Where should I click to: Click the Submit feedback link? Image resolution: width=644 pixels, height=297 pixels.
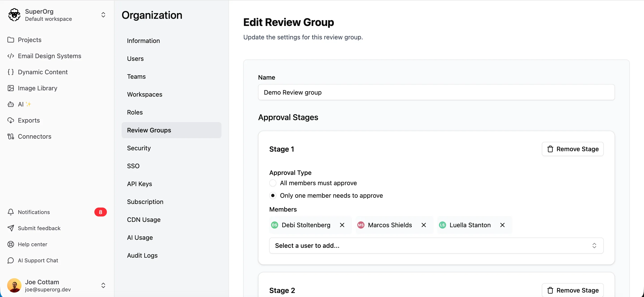39,228
